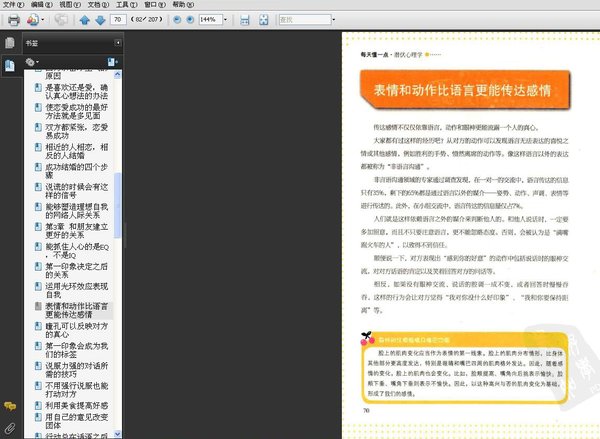Open the Comments panel speech bubbles icon
600x439 pixels.
point(10,406)
